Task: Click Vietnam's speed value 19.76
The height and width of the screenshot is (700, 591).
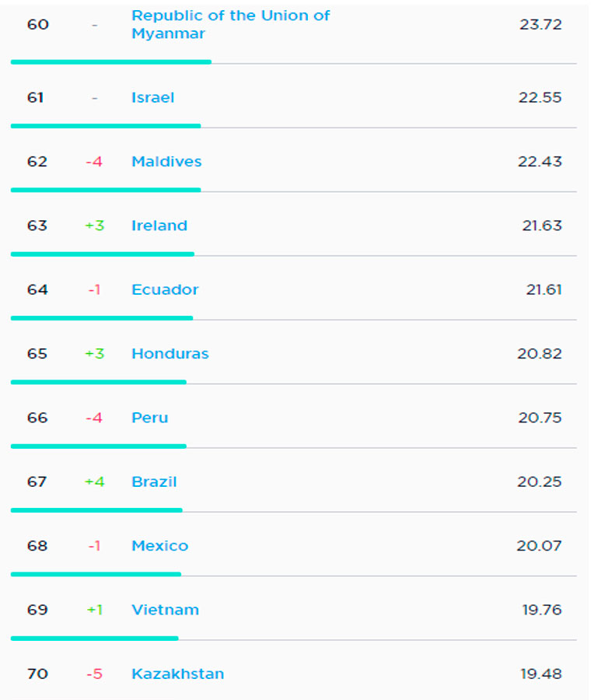Action: pos(541,610)
